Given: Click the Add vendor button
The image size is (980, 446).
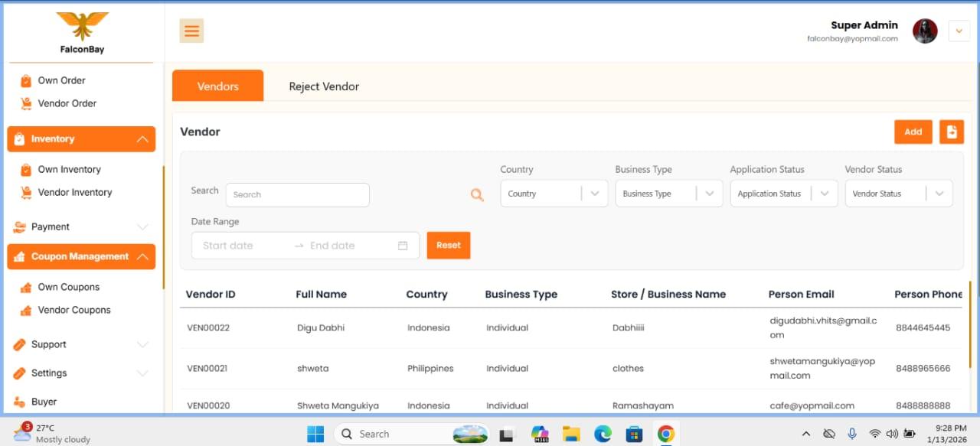Looking at the screenshot, I should [913, 132].
